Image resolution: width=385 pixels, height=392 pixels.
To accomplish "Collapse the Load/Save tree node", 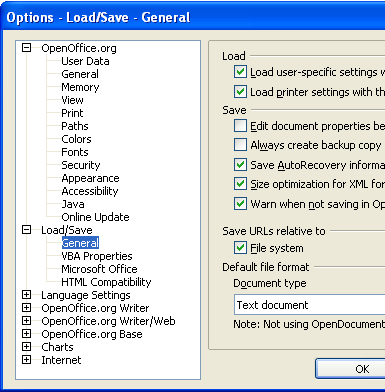I will (26, 230).
